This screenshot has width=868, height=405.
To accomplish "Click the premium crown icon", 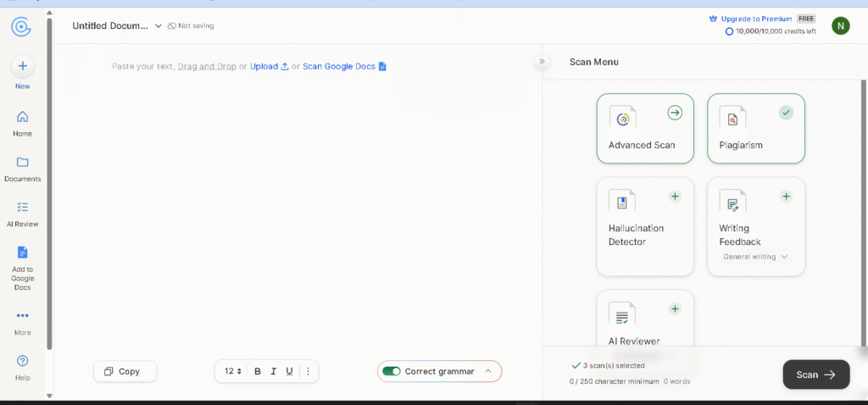I will coord(713,19).
